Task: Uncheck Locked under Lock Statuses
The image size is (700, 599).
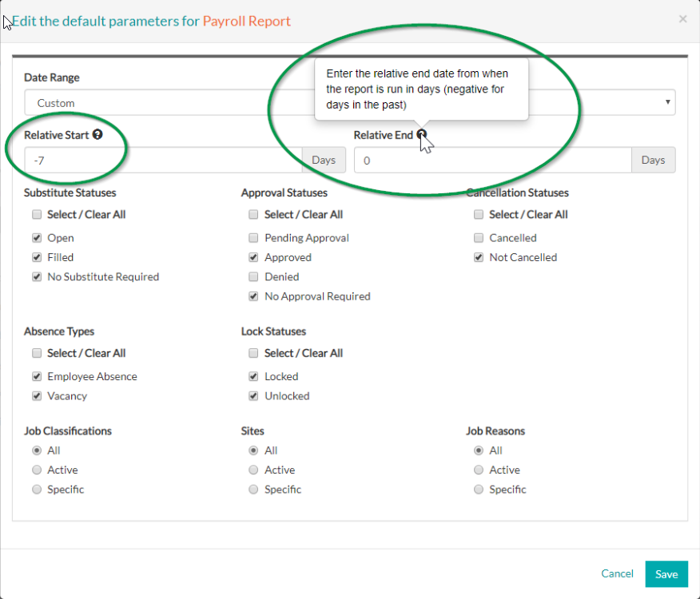Action: pos(253,376)
